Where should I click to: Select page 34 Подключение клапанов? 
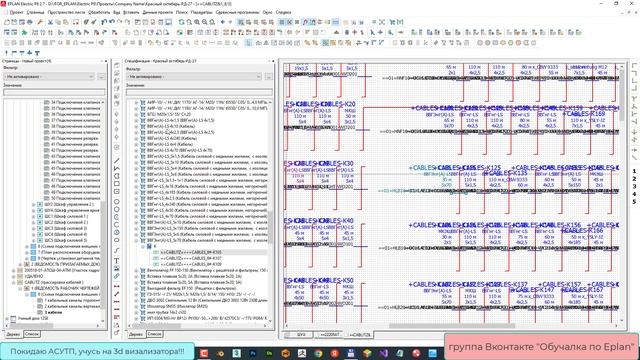(75, 102)
